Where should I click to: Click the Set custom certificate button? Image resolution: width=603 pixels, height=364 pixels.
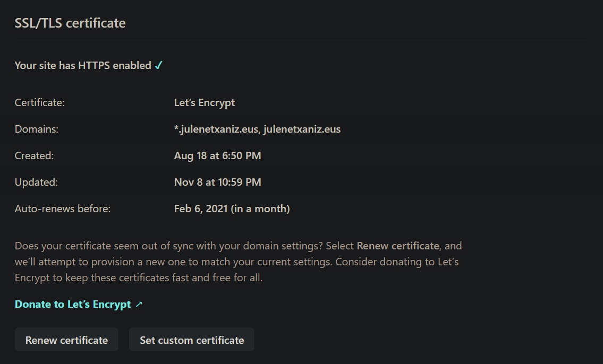click(191, 339)
